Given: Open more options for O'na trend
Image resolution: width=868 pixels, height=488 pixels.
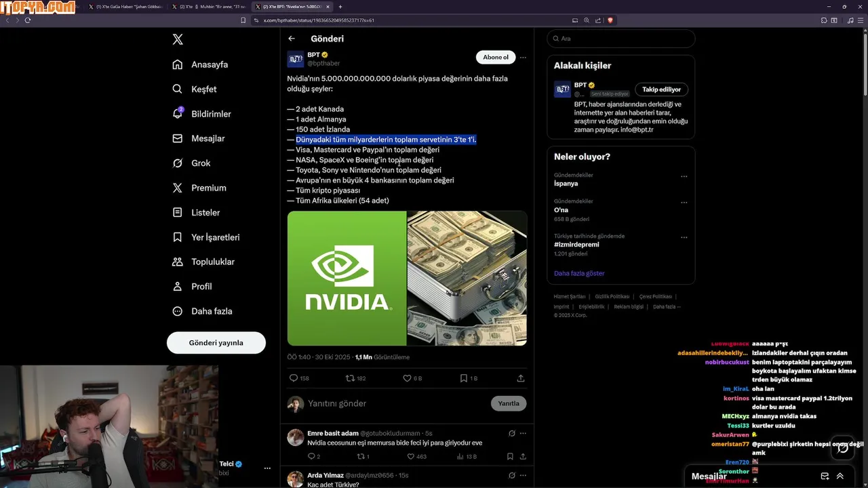Looking at the screenshot, I should pyautogui.click(x=684, y=203).
